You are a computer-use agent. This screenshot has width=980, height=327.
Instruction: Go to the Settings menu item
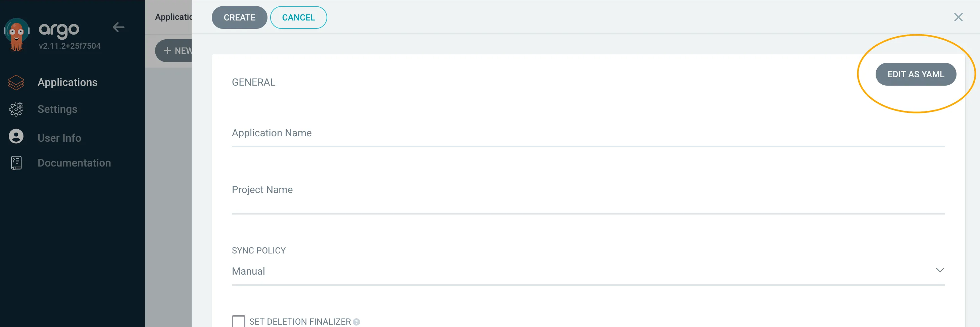tap(57, 109)
